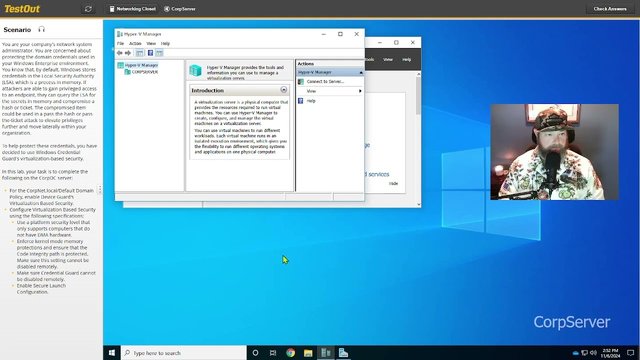Click the blue Help toolbar icon

[150, 53]
